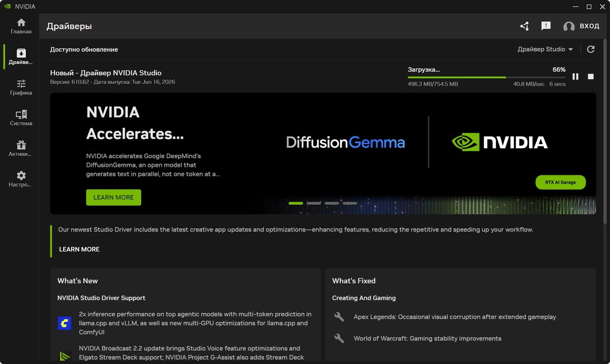Open the Драйвер Studio dropdown

tap(545, 49)
